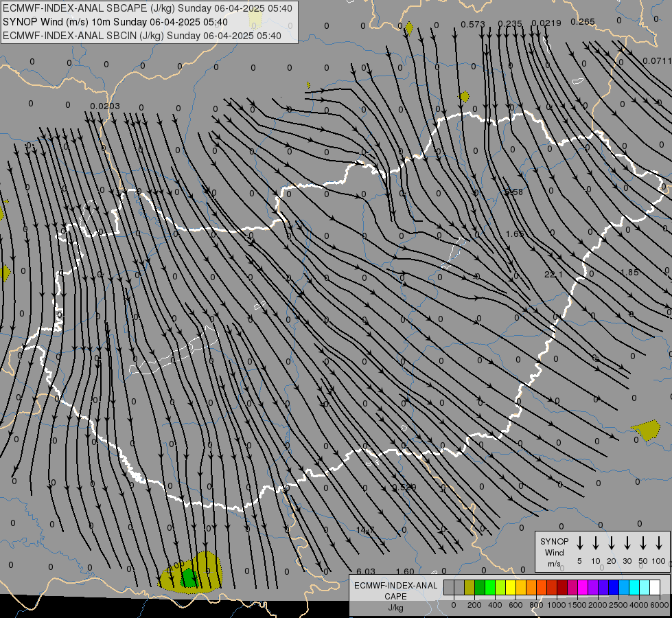
Task: Click the wind legend arrow above 50
Action: pos(643,543)
